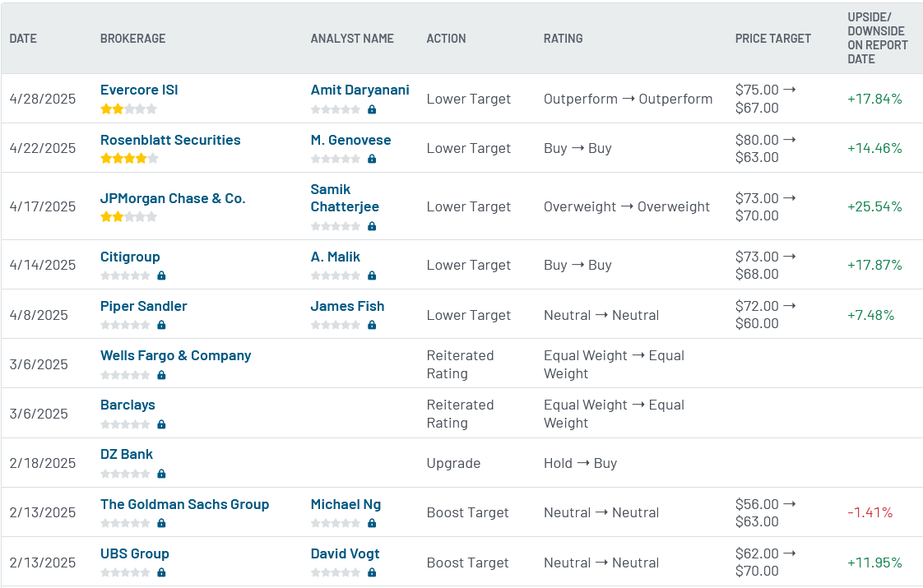View analyst James Fish's profile
This screenshot has height=588, width=923.
point(347,306)
